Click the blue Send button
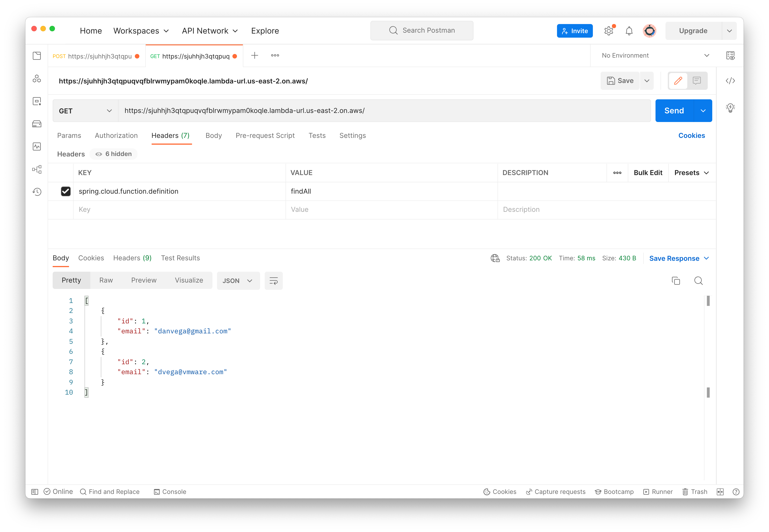The width and height of the screenshot is (769, 532). click(x=674, y=111)
